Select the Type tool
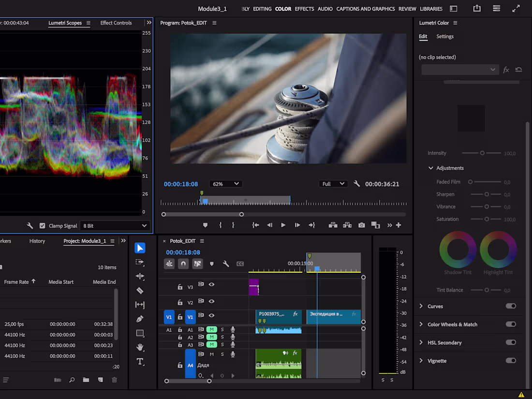Image resolution: width=532 pixels, height=399 pixels. click(140, 361)
